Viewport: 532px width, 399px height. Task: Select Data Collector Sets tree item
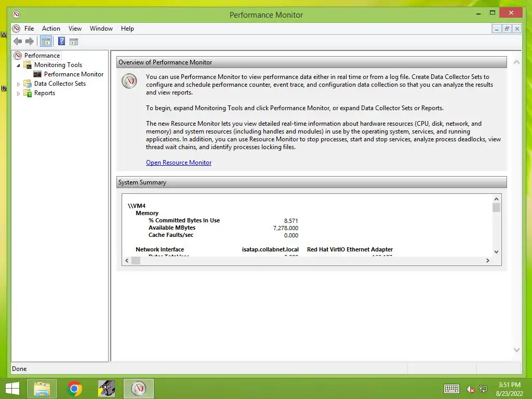[x=60, y=84]
